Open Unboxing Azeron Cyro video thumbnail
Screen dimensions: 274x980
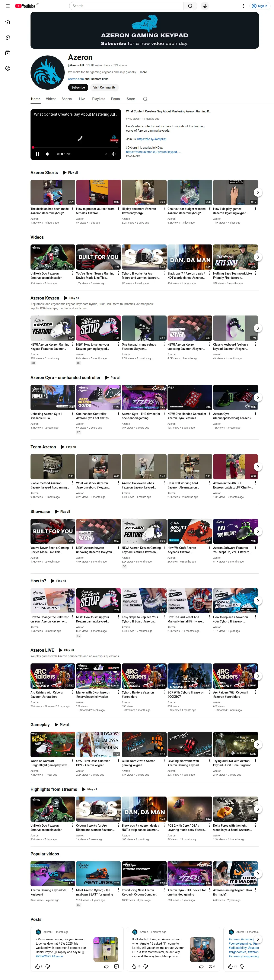52,397
